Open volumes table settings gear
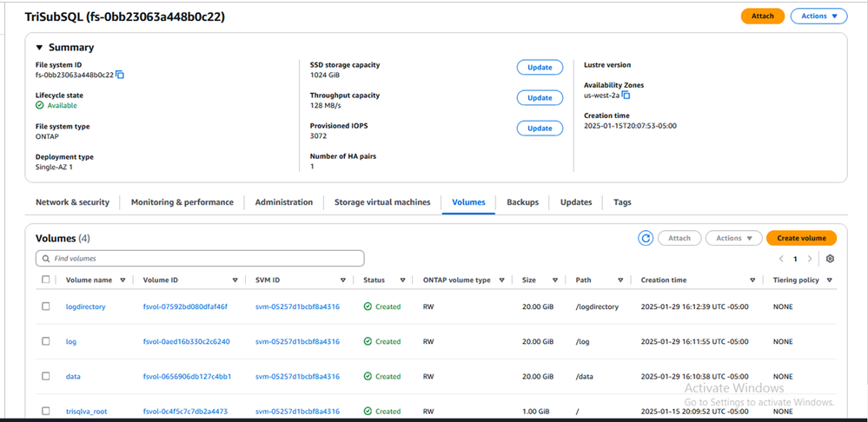The width and height of the screenshot is (868, 422). point(830,259)
